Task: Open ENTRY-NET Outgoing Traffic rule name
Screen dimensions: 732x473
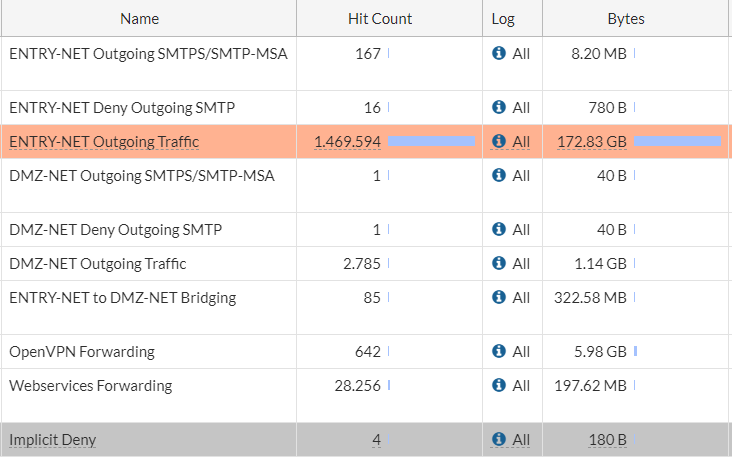Action: (x=104, y=142)
